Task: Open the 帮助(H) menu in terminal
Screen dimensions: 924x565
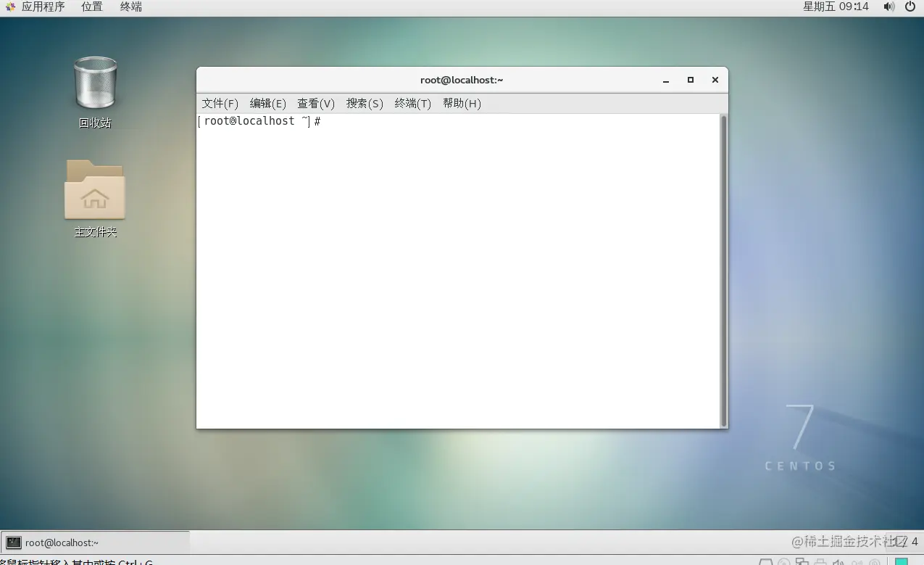Action: pyautogui.click(x=462, y=103)
